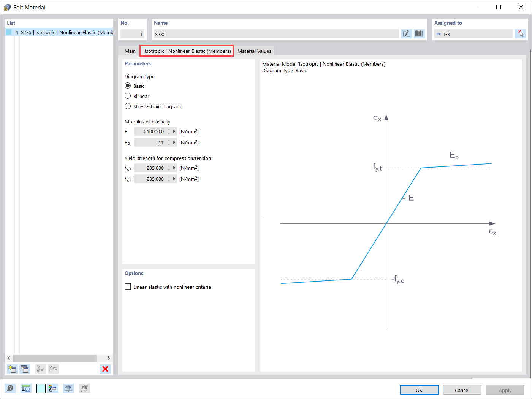Select the Bilinear diagram type
This screenshot has height=399, width=532.
pyautogui.click(x=128, y=96)
